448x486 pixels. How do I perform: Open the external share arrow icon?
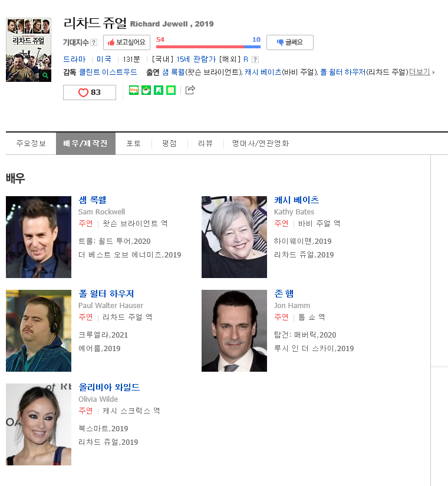190,90
